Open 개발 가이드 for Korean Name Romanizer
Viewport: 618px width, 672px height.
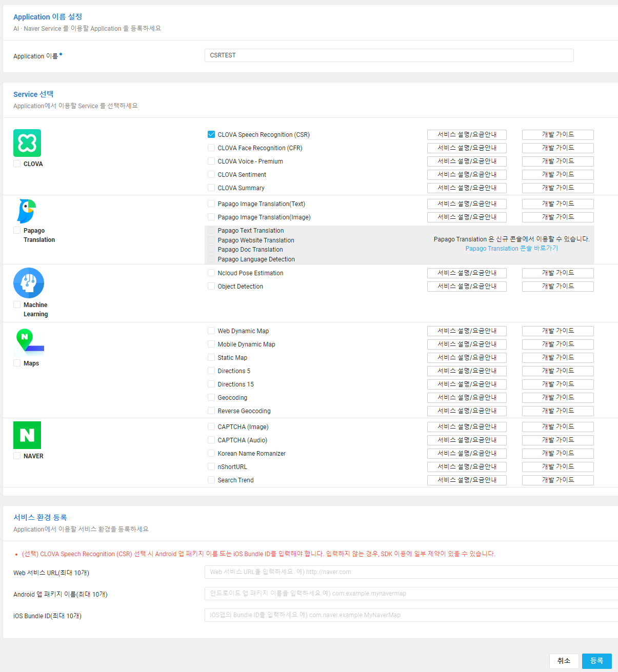[558, 454]
